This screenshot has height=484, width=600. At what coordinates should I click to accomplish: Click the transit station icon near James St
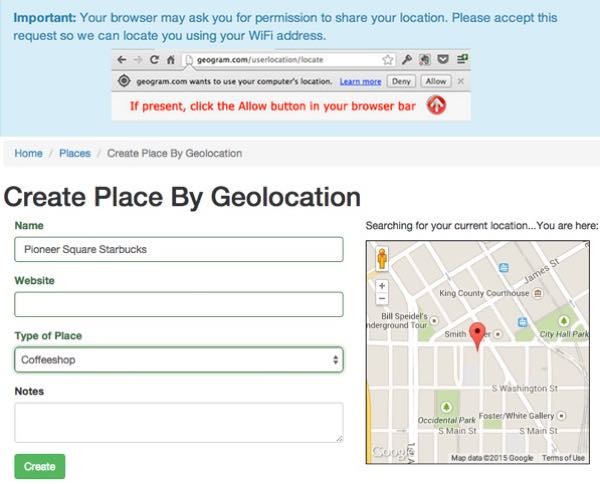pos(504,267)
